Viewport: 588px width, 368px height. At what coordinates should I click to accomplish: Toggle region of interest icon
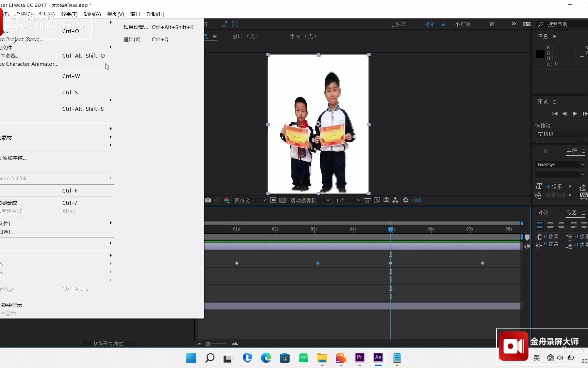[273, 200]
